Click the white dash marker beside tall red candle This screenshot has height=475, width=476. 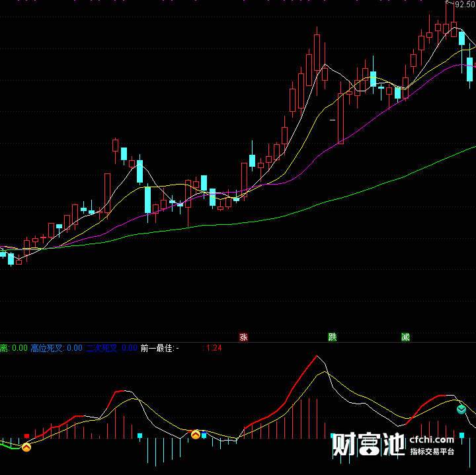click(333, 120)
